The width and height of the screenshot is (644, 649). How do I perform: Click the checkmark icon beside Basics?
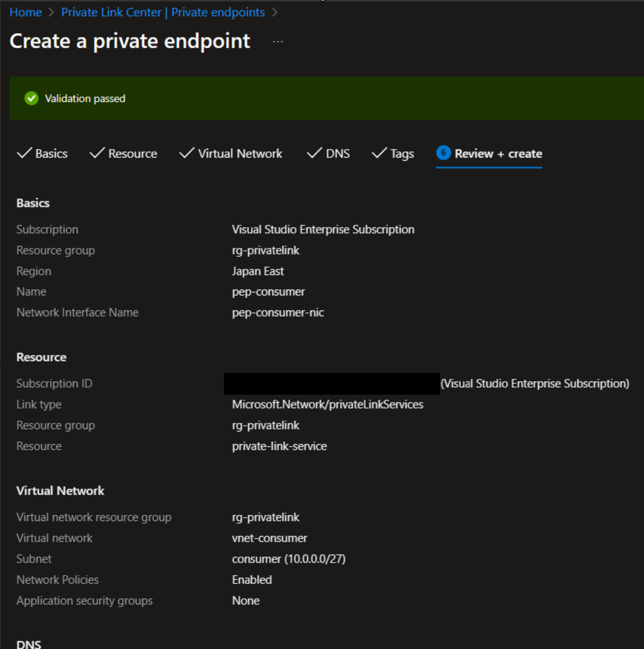(25, 153)
